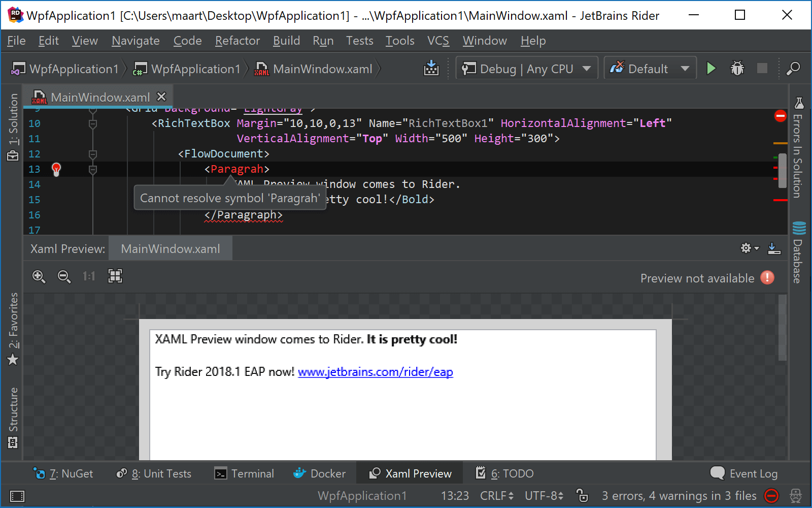Open the Terminal tool window
812x508 pixels.
[244, 473]
